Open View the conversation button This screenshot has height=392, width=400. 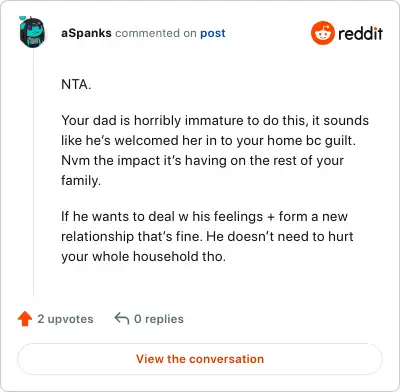point(200,359)
